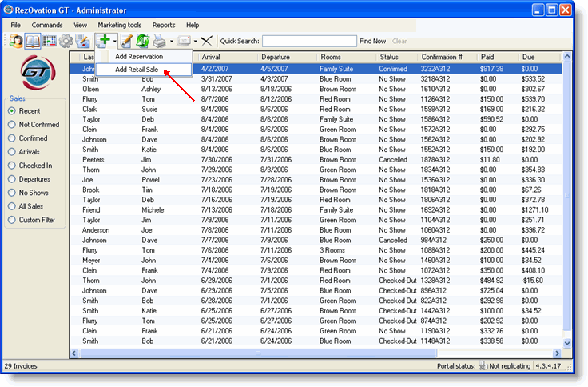This screenshot has width=588, height=387.
Task: Click the printer icon
Action: 160,41
